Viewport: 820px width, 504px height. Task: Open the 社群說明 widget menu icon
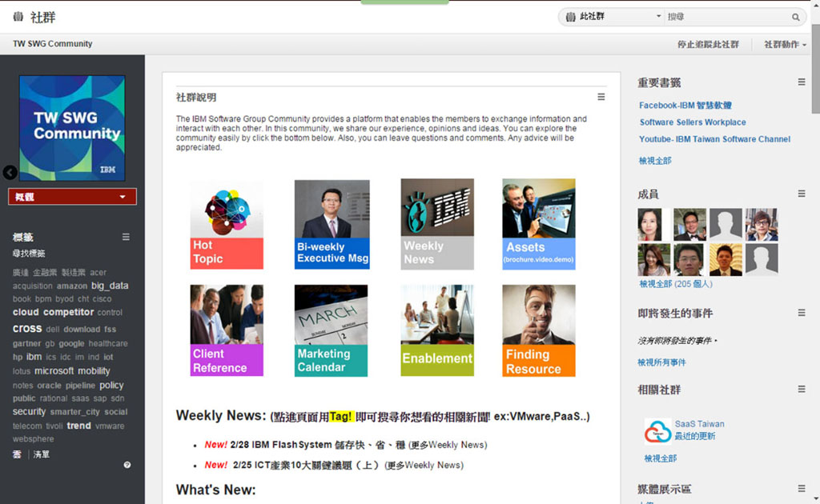point(601,97)
